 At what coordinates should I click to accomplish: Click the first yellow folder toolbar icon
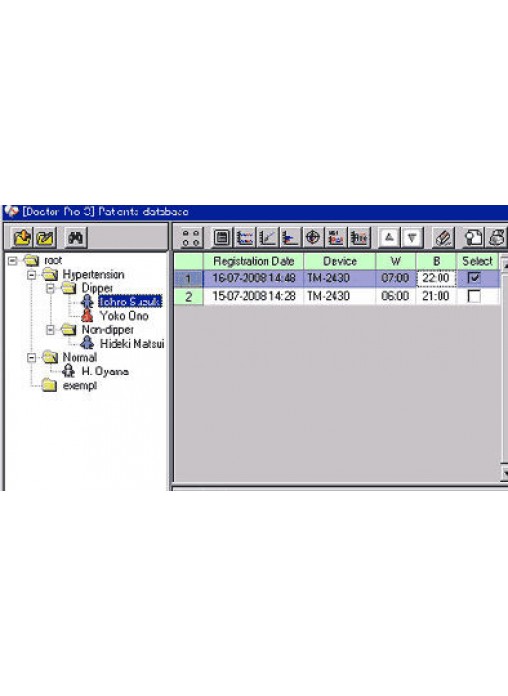click(22, 237)
